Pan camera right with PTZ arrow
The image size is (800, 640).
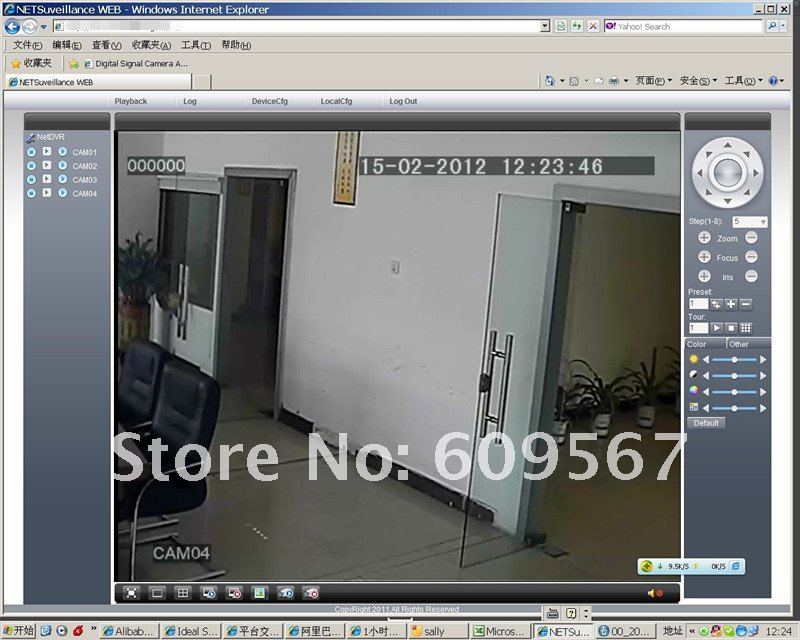click(756, 174)
